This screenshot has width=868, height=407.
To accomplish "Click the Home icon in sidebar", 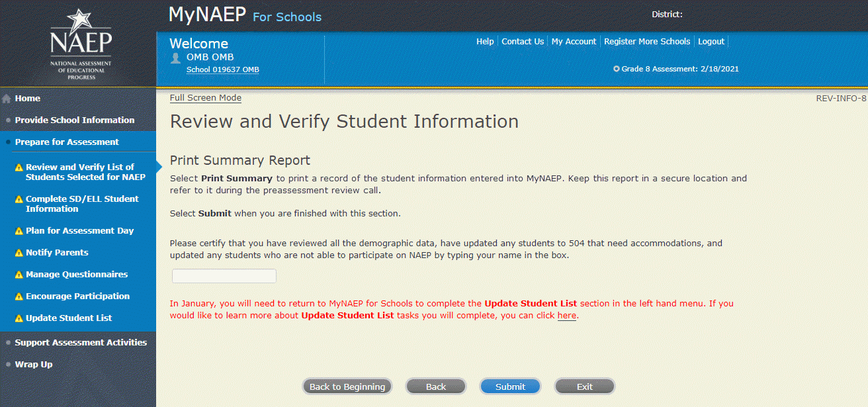I will (7, 99).
